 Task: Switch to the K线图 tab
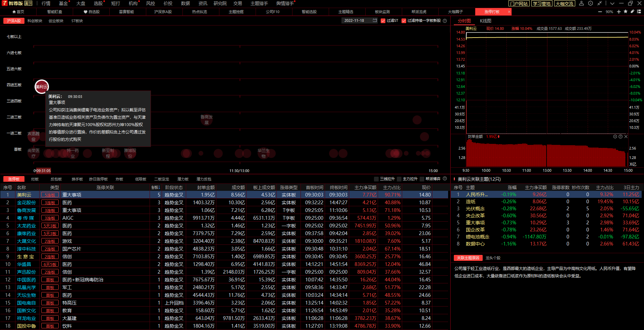pos(486,21)
